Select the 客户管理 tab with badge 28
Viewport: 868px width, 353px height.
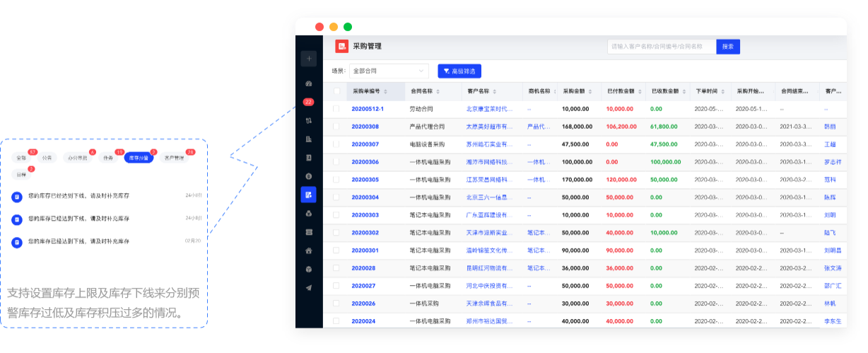pyautogui.click(x=174, y=158)
